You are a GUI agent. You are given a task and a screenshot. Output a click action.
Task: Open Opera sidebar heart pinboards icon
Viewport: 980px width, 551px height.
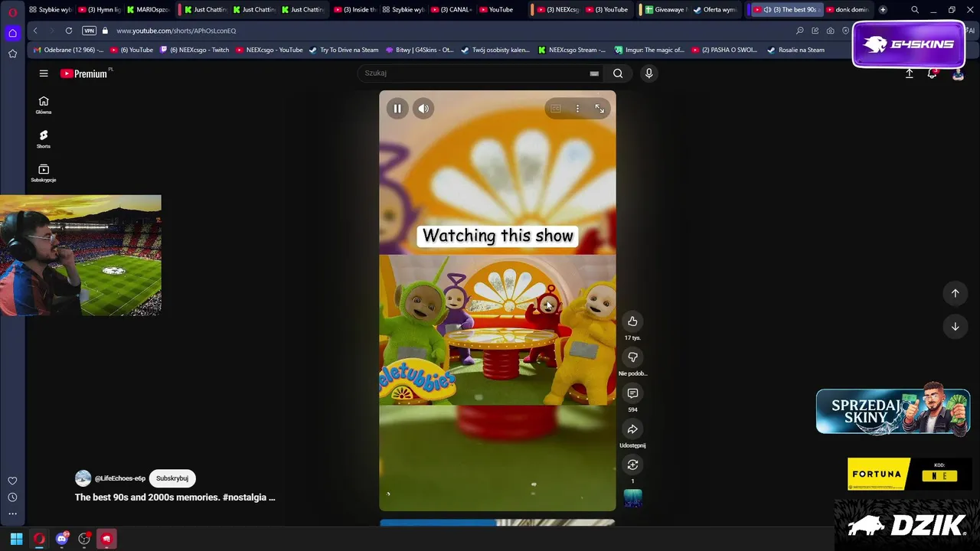click(12, 481)
